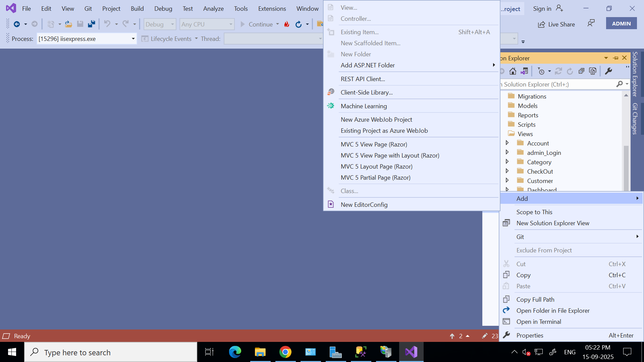The image size is (644, 362).
Task: Click the Solution Explorer search box
Action: 557,84
